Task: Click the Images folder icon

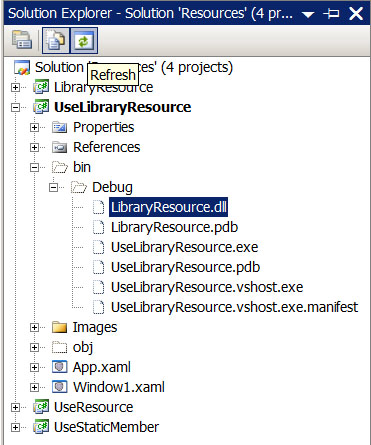Action: point(60,327)
